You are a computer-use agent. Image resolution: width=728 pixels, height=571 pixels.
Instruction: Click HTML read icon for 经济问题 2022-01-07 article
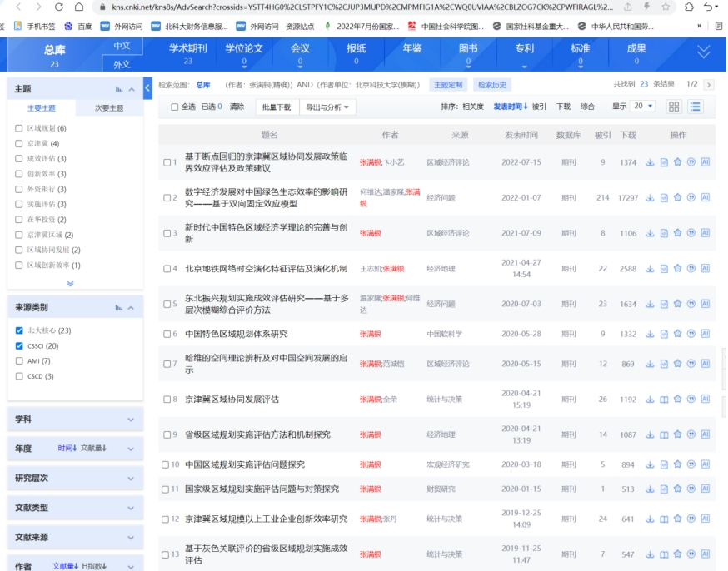pyautogui.click(x=664, y=197)
